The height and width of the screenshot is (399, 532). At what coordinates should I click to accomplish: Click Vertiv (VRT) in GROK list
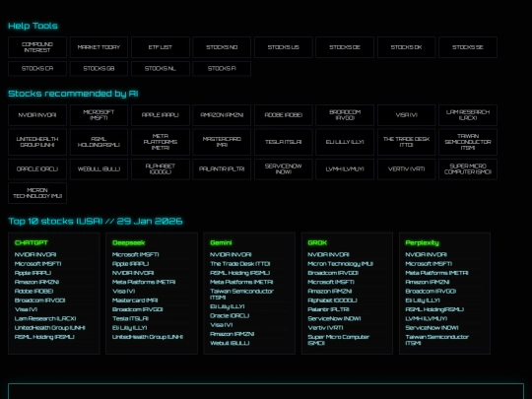[x=325, y=328]
